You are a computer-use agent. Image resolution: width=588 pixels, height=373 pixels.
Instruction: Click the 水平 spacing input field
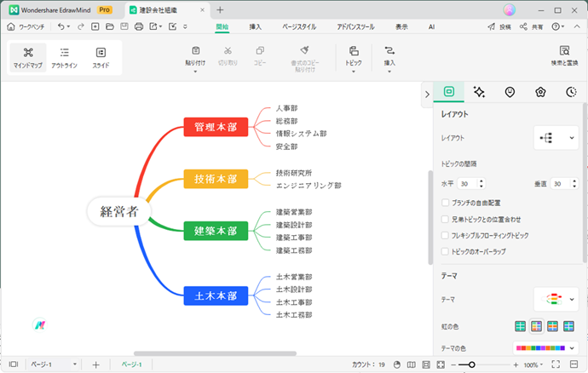click(x=471, y=184)
